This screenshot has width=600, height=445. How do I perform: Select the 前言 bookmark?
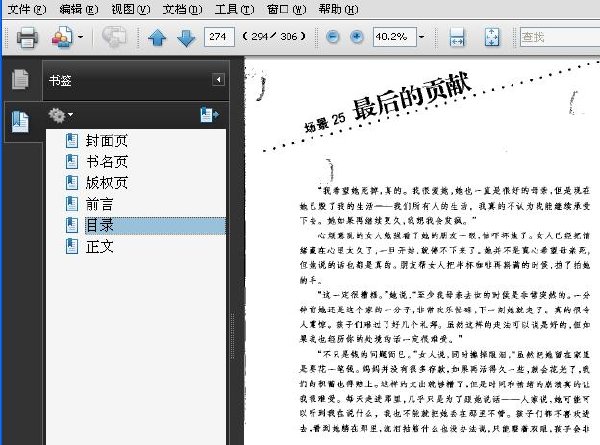click(99, 204)
